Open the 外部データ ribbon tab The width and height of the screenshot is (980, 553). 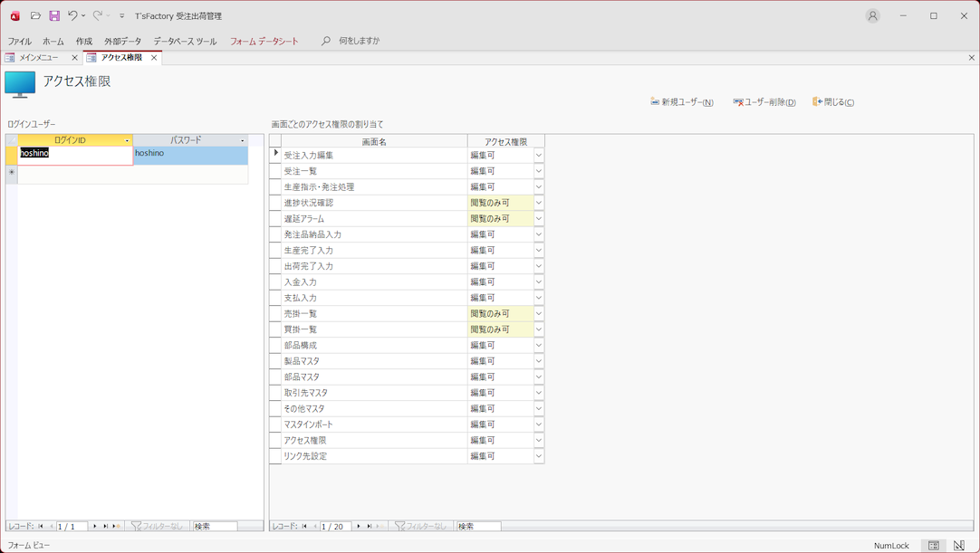(x=122, y=41)
